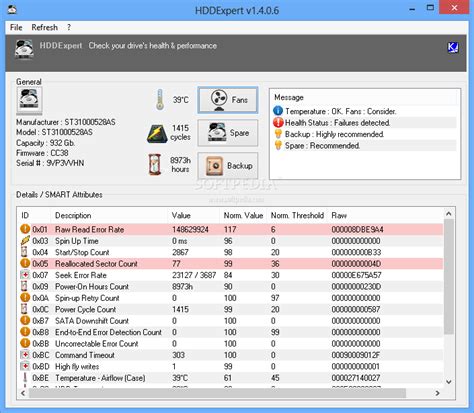The image size is (474, 413).
Task: Click the Value column header
Action: 193,215
